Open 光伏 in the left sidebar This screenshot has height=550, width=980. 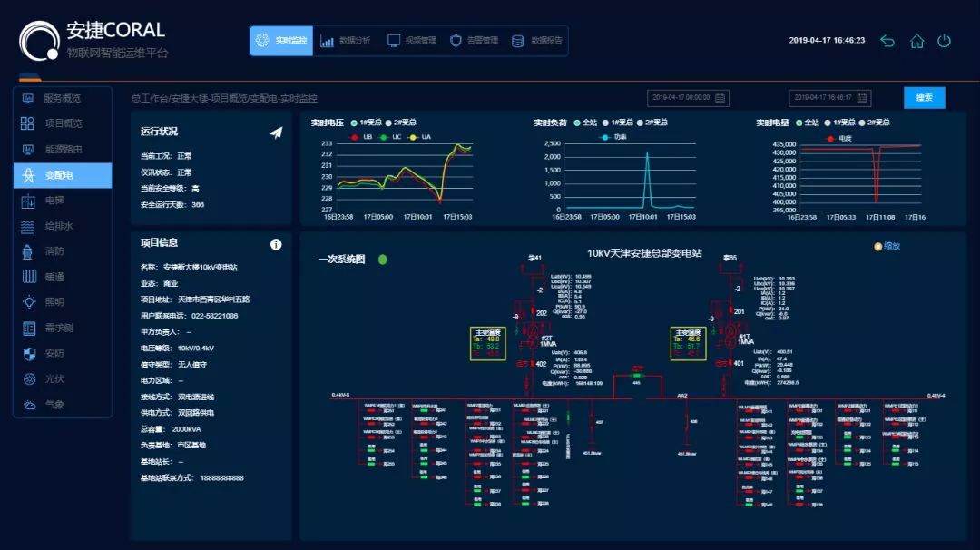54,378
